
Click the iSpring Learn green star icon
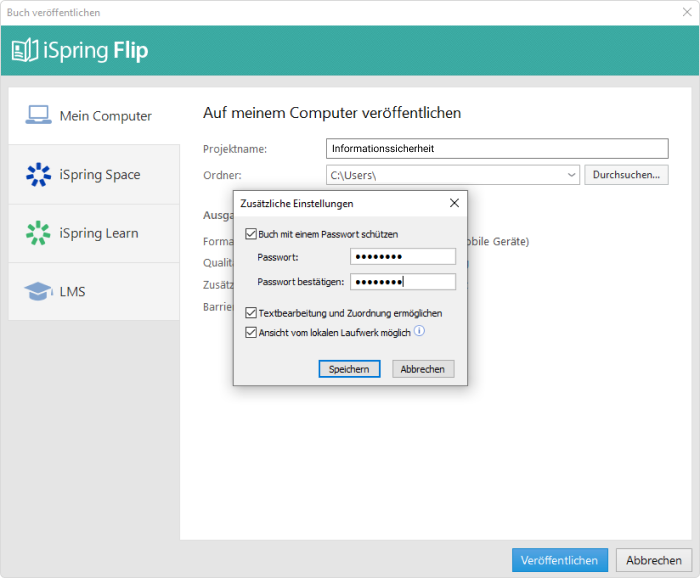coord(38,233)
